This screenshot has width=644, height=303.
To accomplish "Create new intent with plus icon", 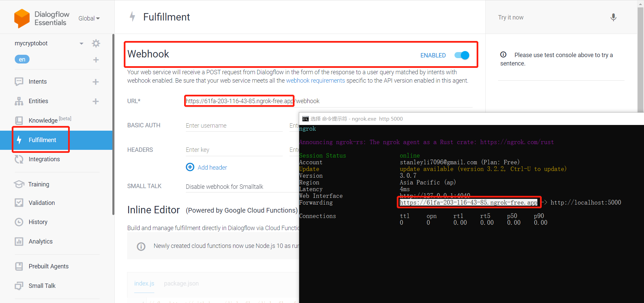I will (x=96, y=82).
